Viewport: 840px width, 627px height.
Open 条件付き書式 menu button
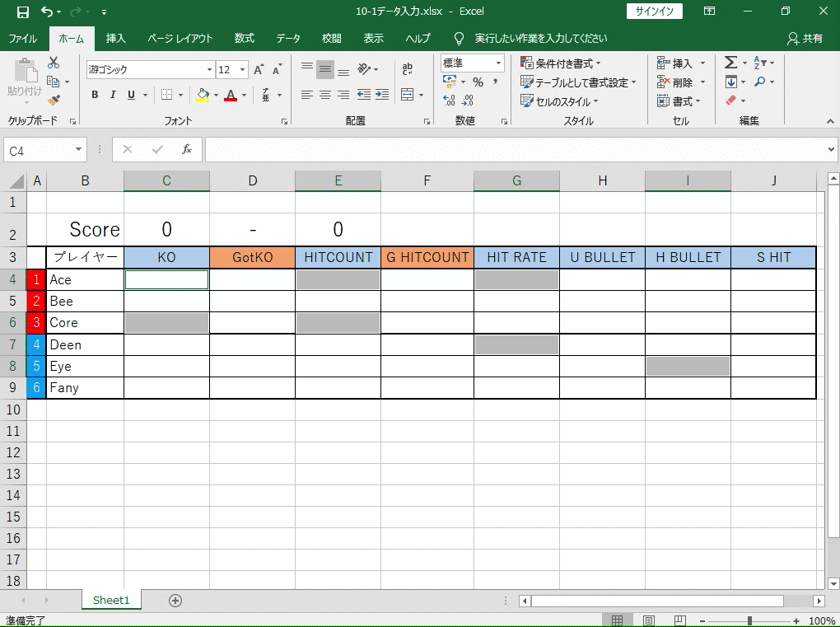(561, 63)
